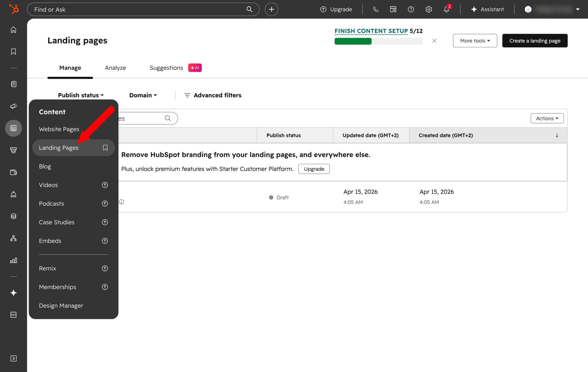Click the upgrade icon beside Embeds
Viewport: 588px width, 372px height.
[105, 241]
